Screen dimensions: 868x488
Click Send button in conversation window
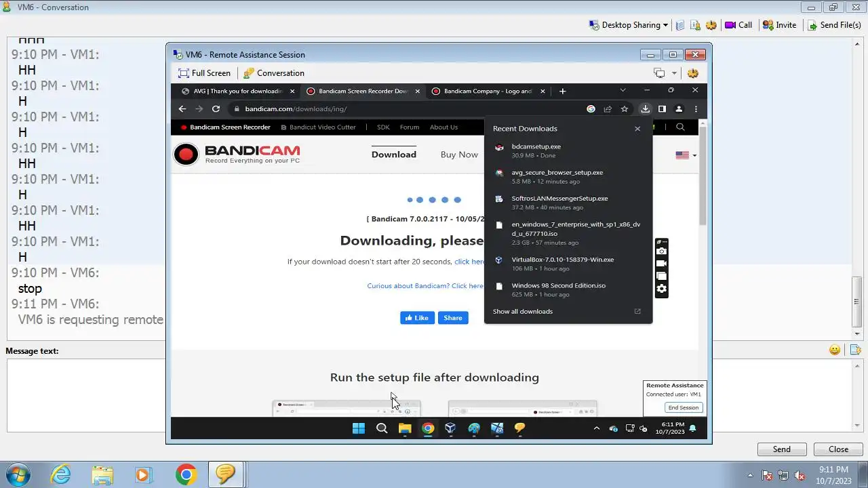(x=782, y=449)
